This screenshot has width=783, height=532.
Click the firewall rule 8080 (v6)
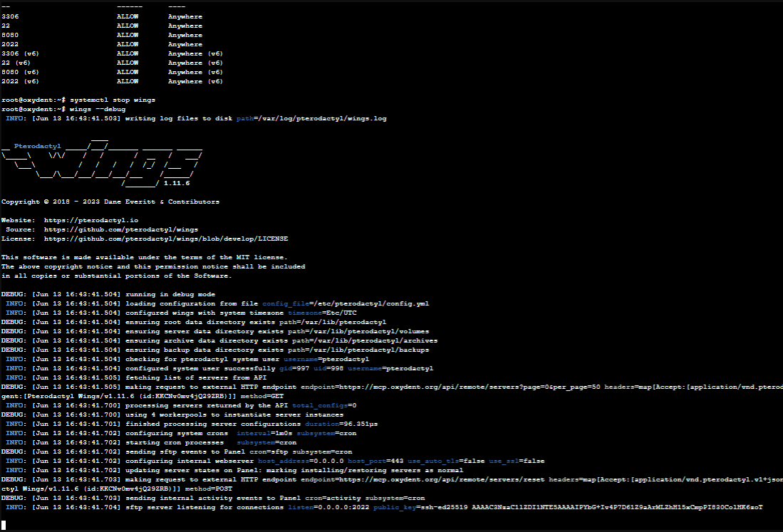pos(112,72)
